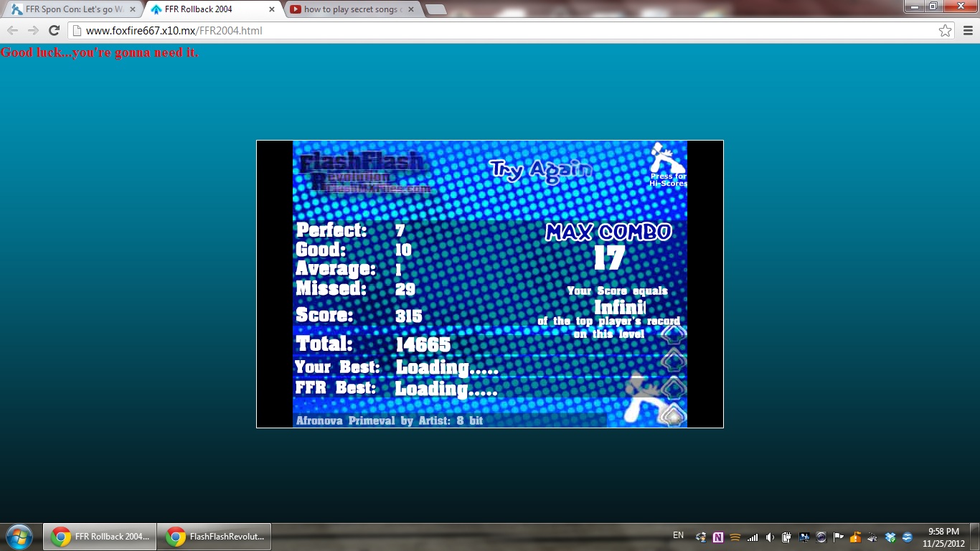Open the Action Center flag icon
Screen dimensions: 980x551
(838, 537)
